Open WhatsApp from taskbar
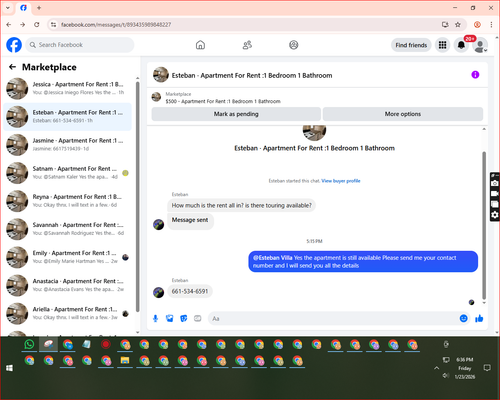Screen dimensions: 500x400 pyautogui.click(x=29, y=344)
